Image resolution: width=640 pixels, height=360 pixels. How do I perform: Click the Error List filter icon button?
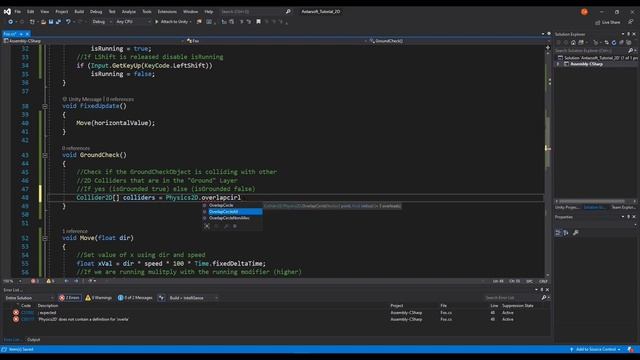(162, 298)
